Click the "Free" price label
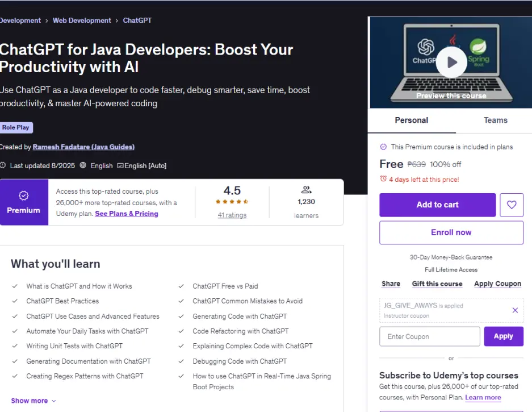 pyautogui.click(x=391, y=164)
